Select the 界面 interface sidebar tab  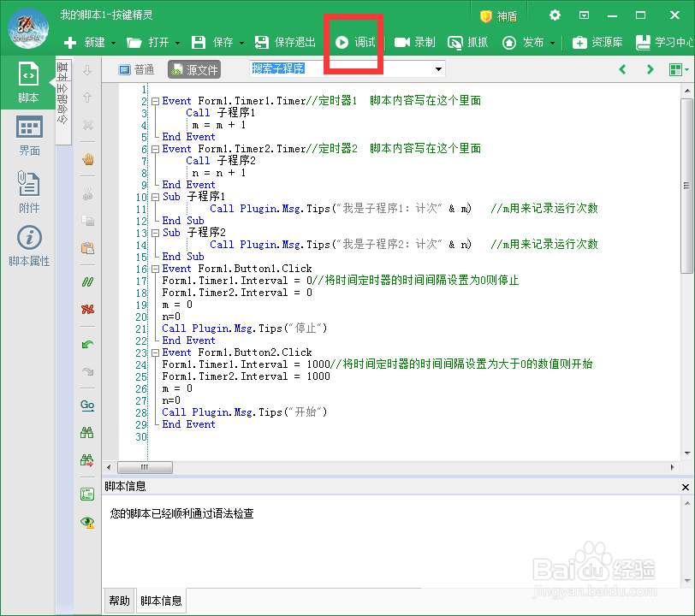pyautogui.click(x=29, y=136)
